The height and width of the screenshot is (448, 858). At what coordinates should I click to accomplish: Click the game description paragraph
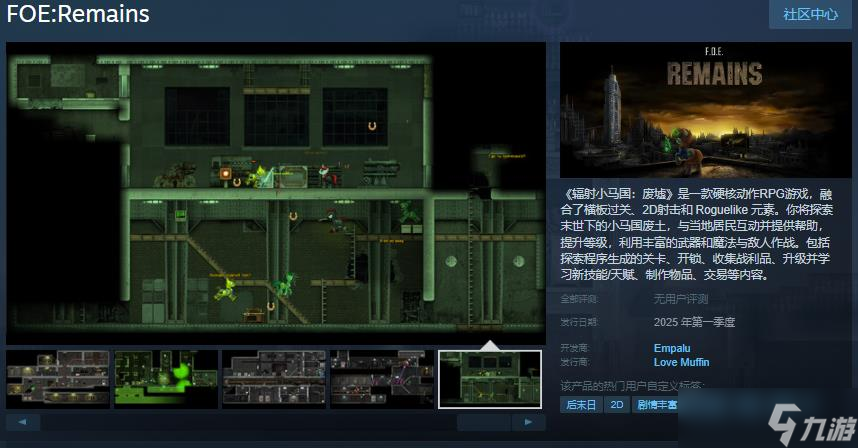pyautogui.click(x=696, y=234)
